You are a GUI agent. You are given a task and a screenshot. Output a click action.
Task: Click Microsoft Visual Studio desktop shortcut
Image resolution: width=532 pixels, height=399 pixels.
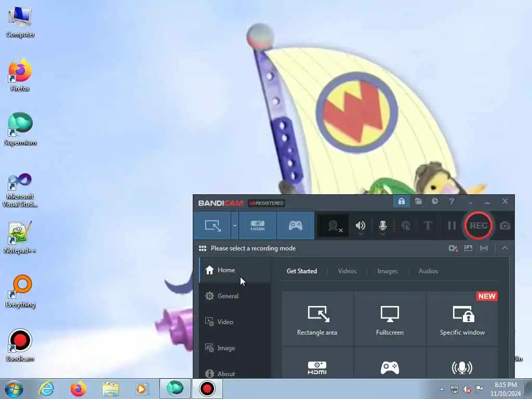20,190
